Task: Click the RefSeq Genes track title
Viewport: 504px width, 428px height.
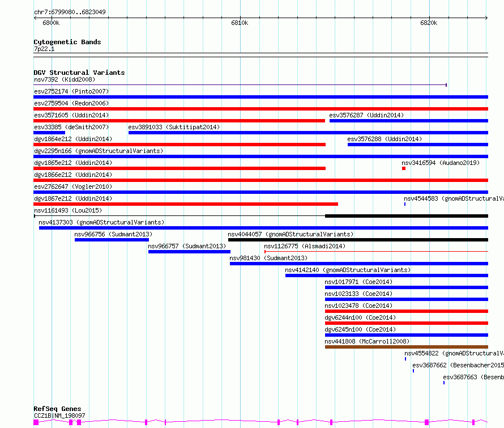Action: 57,409
